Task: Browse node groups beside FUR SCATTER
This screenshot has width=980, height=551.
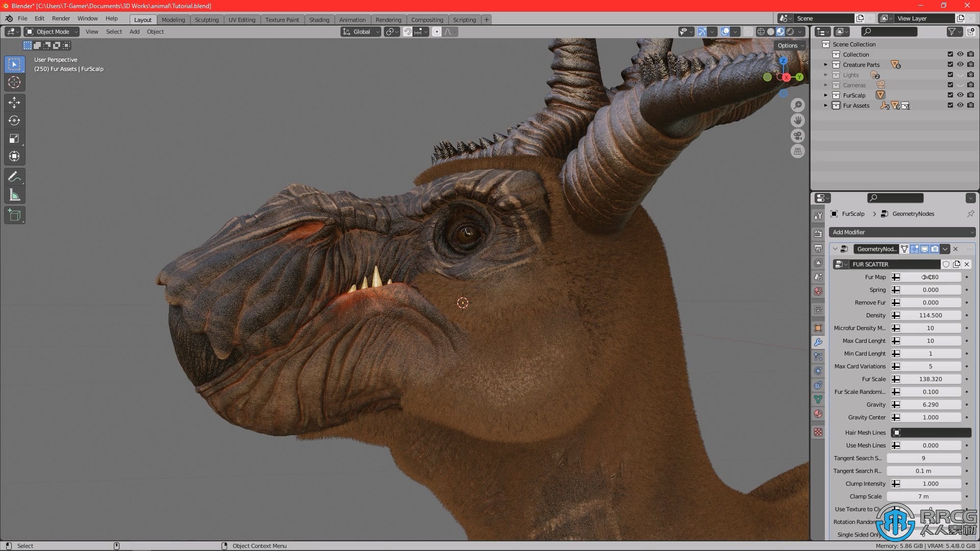Action: [841, 264]
